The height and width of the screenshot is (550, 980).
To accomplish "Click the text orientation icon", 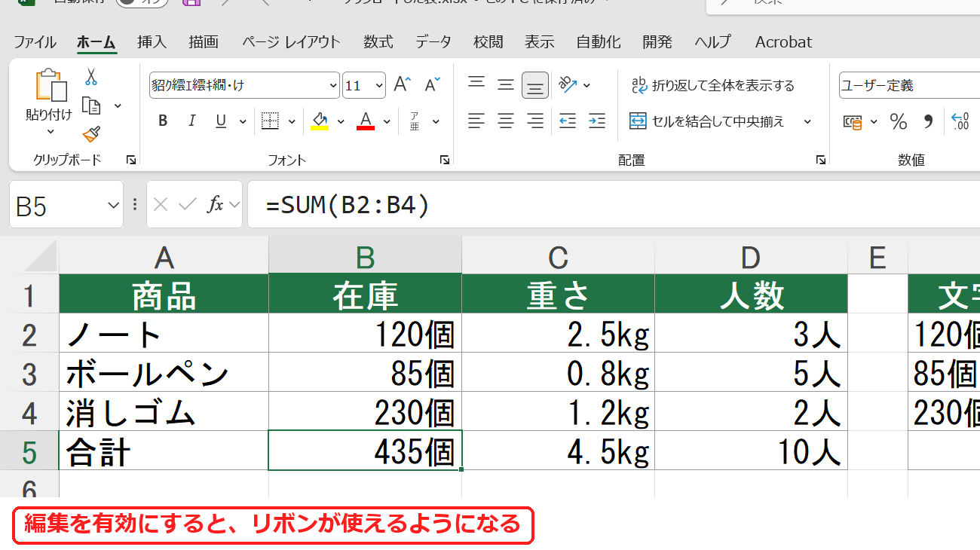I will tap(568, 84).
